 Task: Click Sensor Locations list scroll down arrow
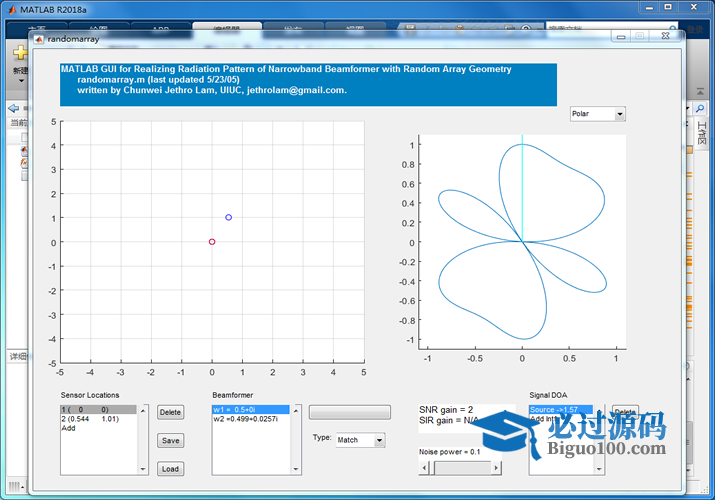click(x=143, y=469)
